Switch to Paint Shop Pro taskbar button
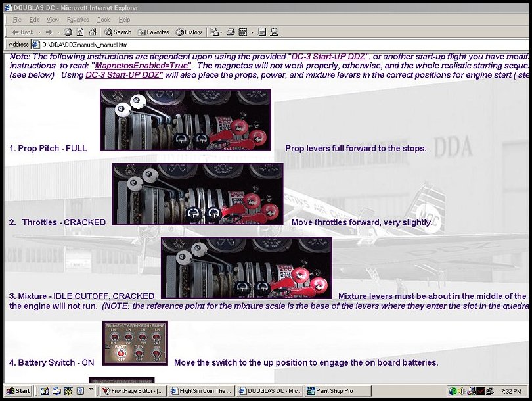 [338, 391]
